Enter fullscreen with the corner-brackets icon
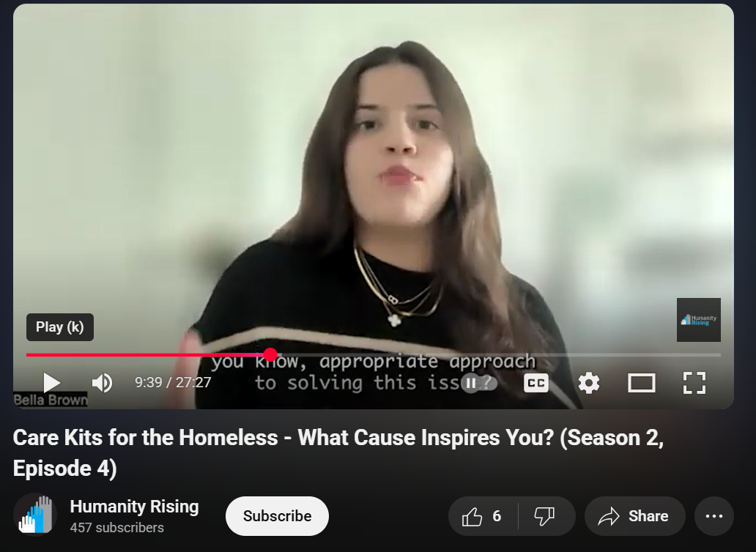The image size is (756, 552). (694, 383)
